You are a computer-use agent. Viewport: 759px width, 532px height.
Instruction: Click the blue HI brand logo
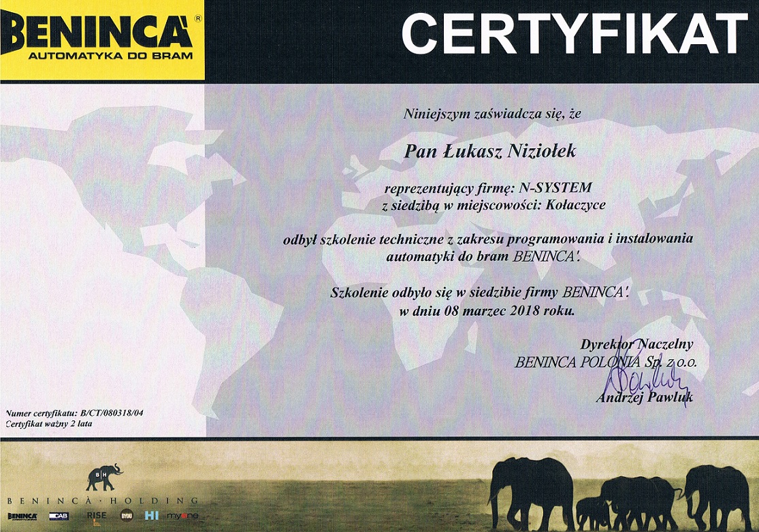[152, 516]
